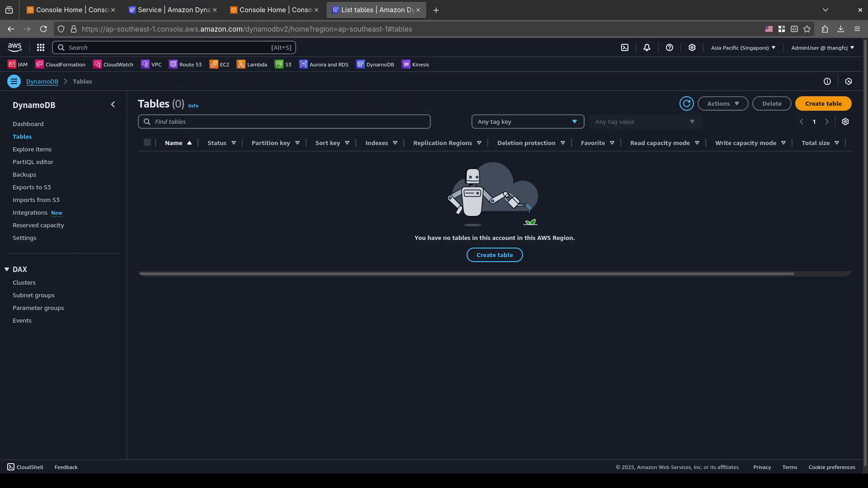The width and height of the screenshot is (868, 488).
Task: Toggle the side navigation hamburger button
Action: point(14,81)
